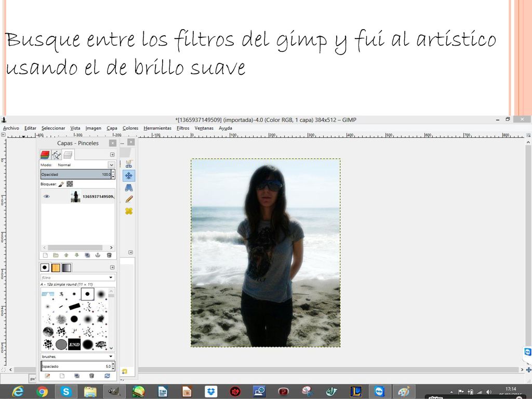The image size is (532, 399).
Task: Open the Vista menu
Action: click(x=75, y=128)
